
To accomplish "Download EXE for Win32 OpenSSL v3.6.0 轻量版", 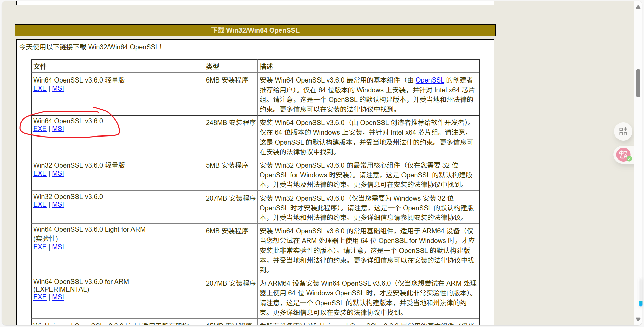I will pos(40,173).
